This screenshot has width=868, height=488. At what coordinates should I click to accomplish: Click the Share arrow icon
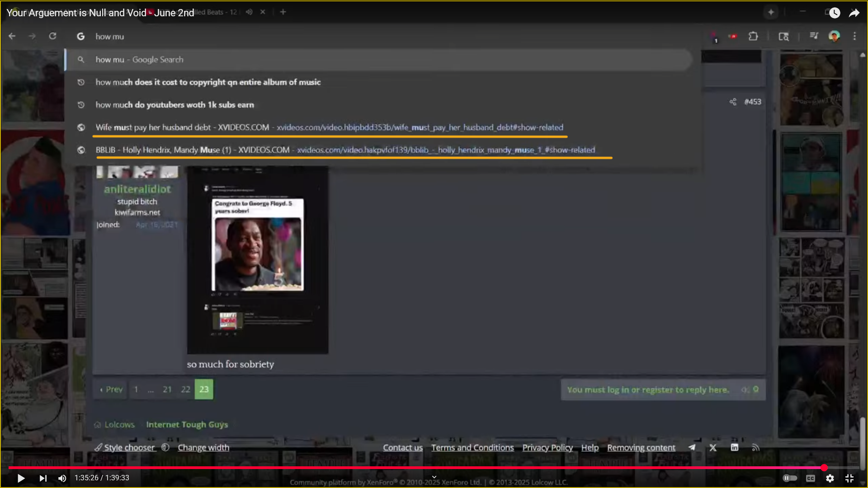(854, 13)
